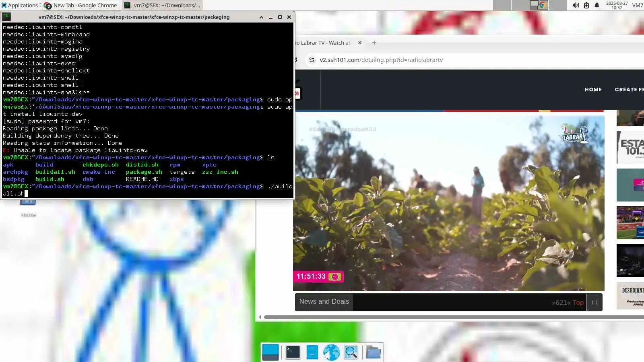
Task: Jump to Top via the ticker link
Action: 578,302
